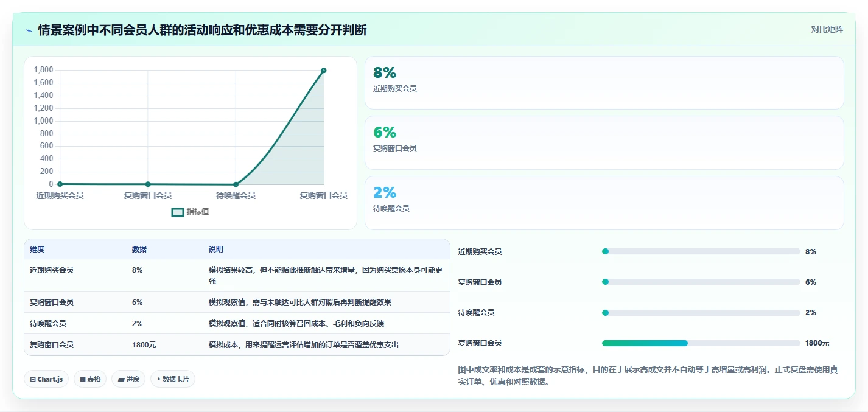Click the 1800元 progress bar

(701, 343)
